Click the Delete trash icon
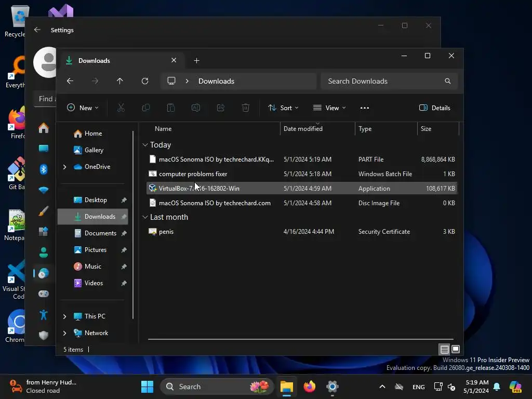Image resolution: width=532 pixels, height=399 pixels. (246, 108)
